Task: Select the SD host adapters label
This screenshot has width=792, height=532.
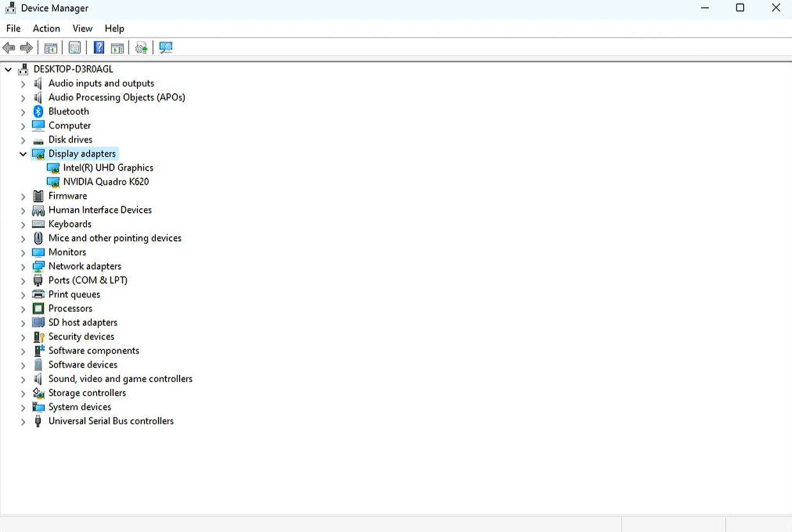Action: coord(83,323)
